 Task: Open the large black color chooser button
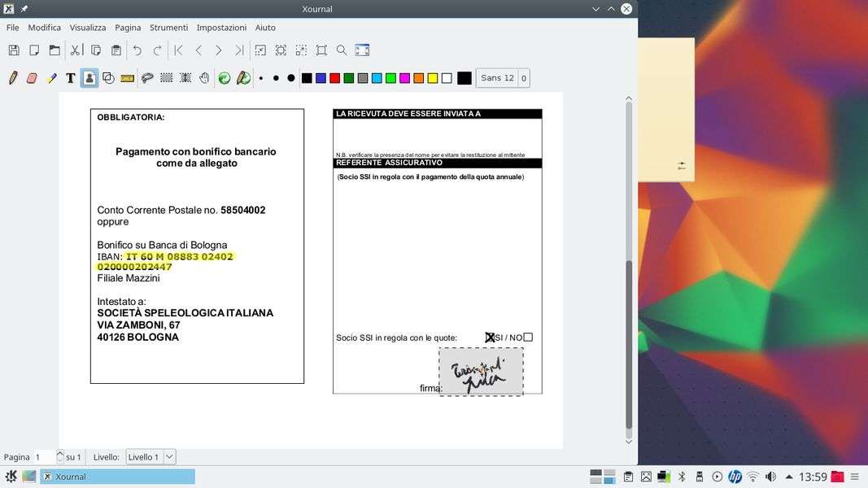click(x=465, y=78)
